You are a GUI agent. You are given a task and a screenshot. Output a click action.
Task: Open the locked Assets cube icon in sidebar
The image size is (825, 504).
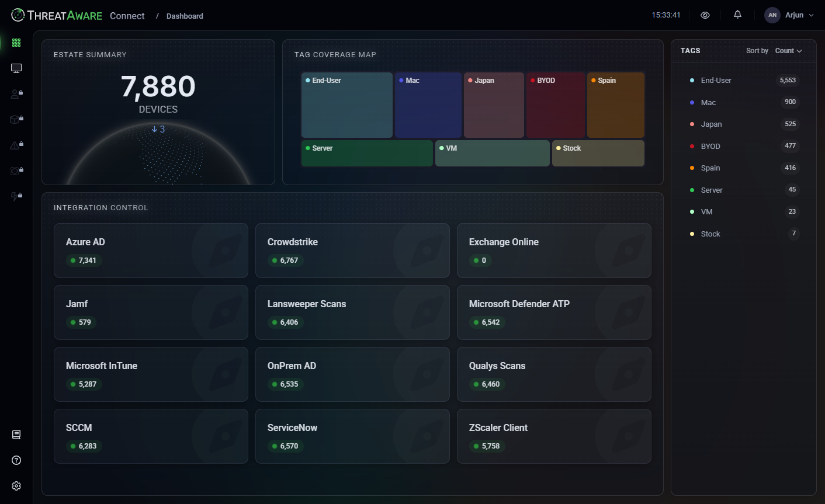click(16, 119)
